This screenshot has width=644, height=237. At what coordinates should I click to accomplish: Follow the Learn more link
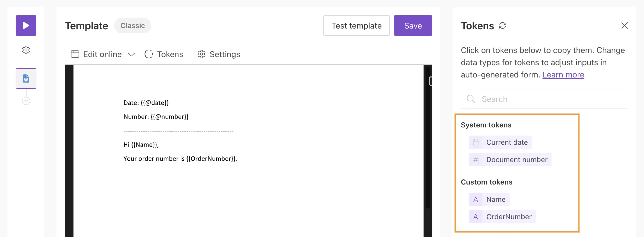point(563,75)
